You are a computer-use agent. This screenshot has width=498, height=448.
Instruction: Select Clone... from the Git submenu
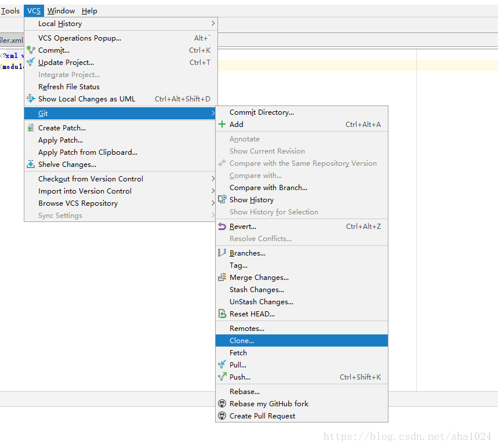(301, 340)
